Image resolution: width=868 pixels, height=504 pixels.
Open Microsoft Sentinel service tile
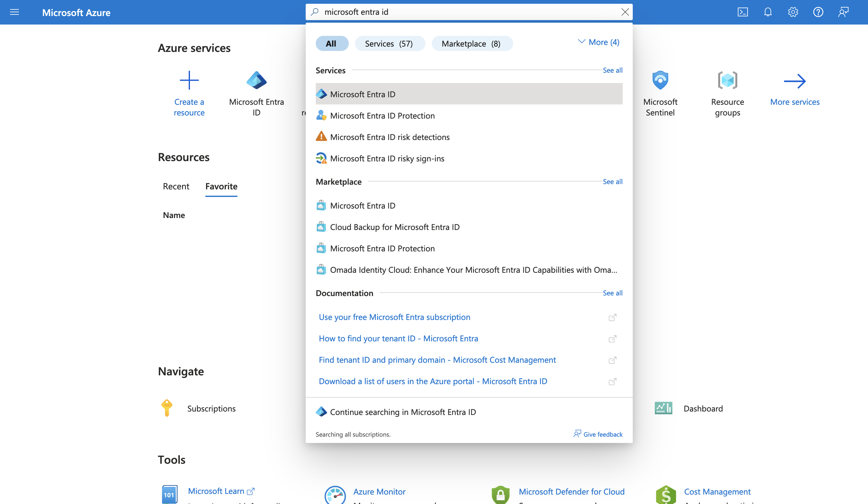(x=660, y=94)
